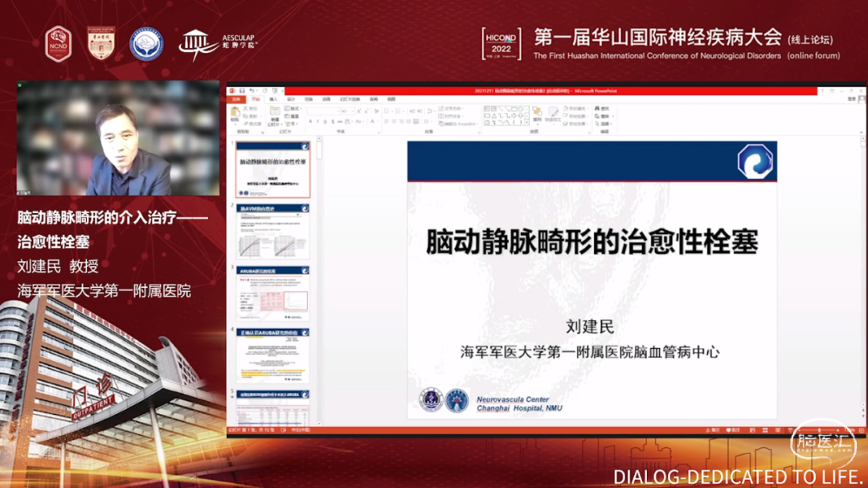Toggle the bulleted list button
Screen dimensions: 868x488
pos(387,111)
